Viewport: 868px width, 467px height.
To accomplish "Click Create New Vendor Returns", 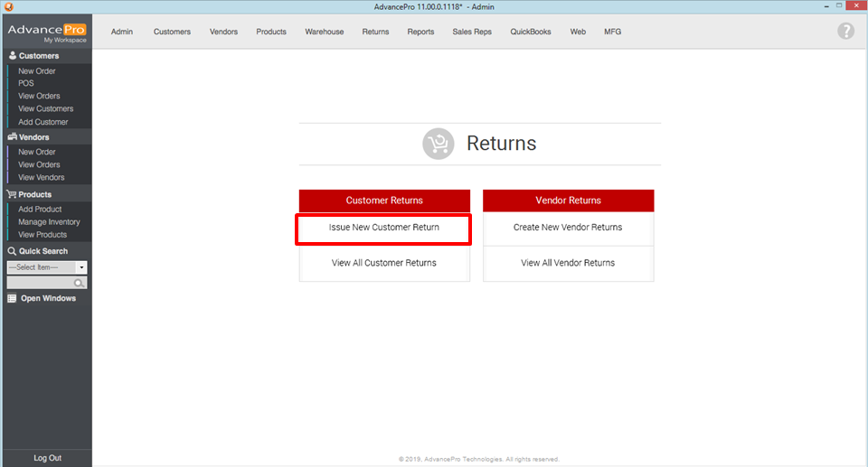I will [x=568, y=228].
